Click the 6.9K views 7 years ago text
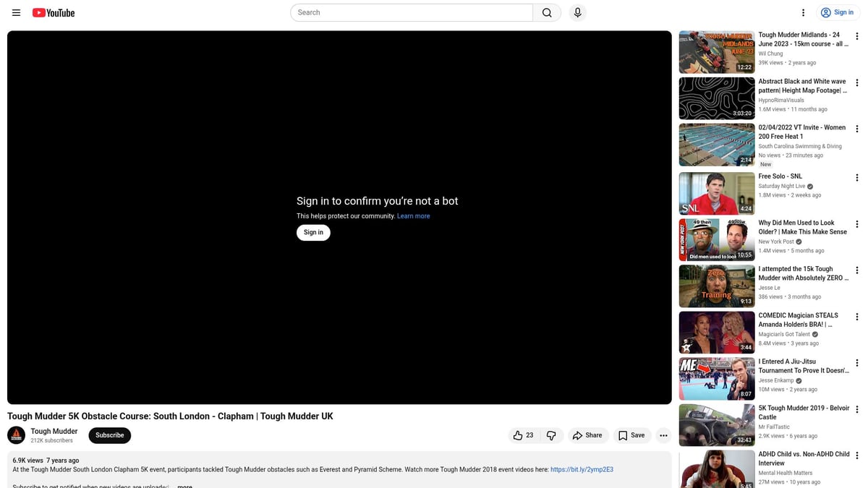Image resolution: width=868 pixels, height=488 pixels. point(46,461)
